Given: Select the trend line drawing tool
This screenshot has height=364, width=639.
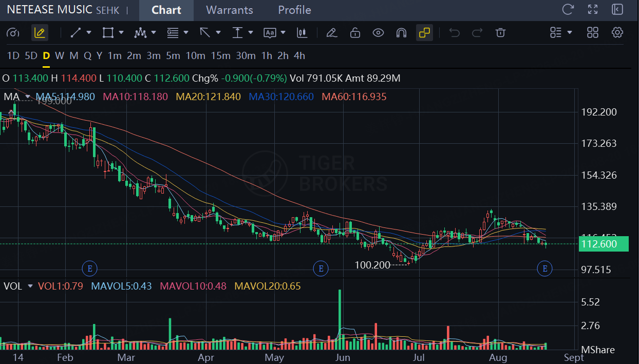Looking at the screenshot, I should 76,33.
